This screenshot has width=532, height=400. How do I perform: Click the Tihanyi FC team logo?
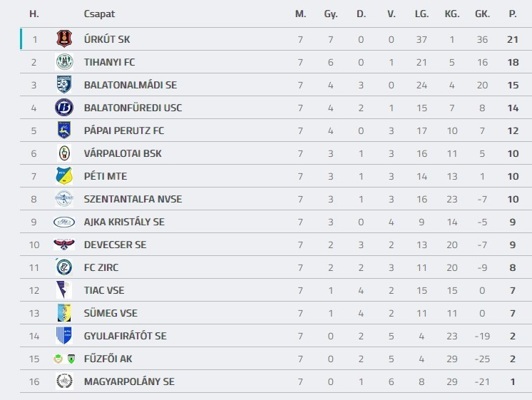pyautogui.click(x=64, y=62)
